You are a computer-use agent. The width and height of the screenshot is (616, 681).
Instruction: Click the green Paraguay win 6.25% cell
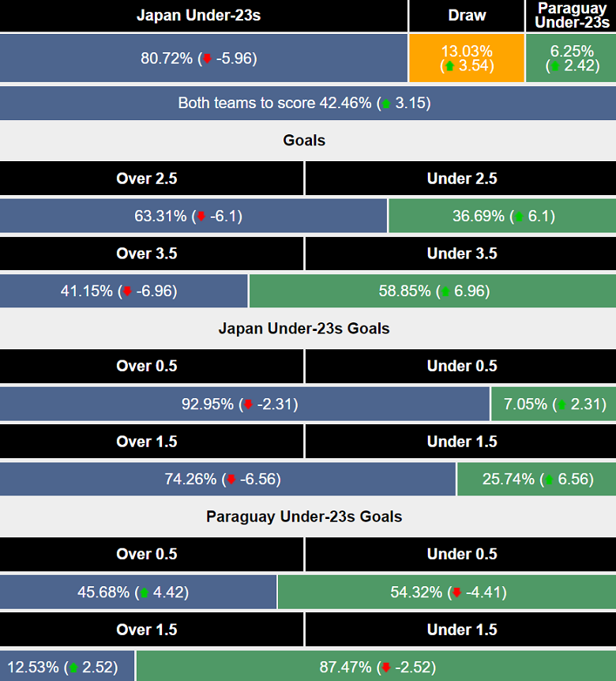(x=571, y=58)
